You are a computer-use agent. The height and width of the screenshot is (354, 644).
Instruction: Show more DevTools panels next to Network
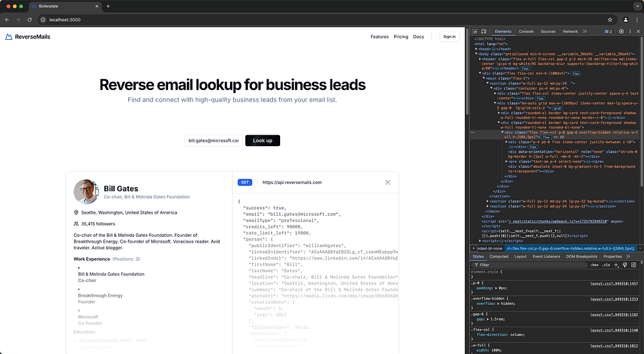point(585,31)
